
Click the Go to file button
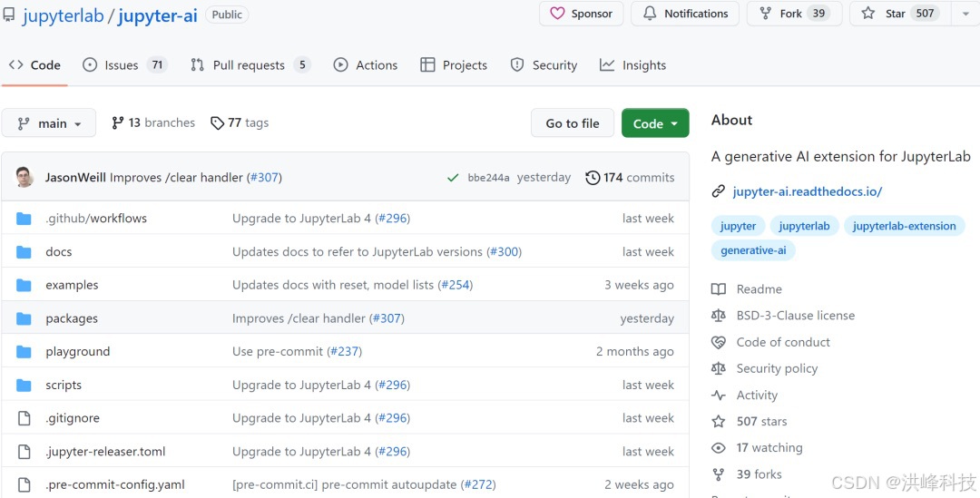pos(573,123)
